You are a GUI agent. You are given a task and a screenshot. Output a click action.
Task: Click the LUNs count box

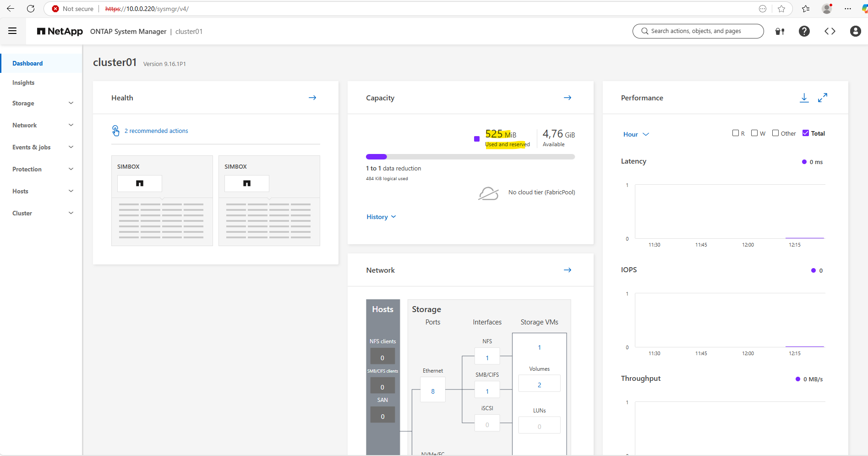[539, 425]
